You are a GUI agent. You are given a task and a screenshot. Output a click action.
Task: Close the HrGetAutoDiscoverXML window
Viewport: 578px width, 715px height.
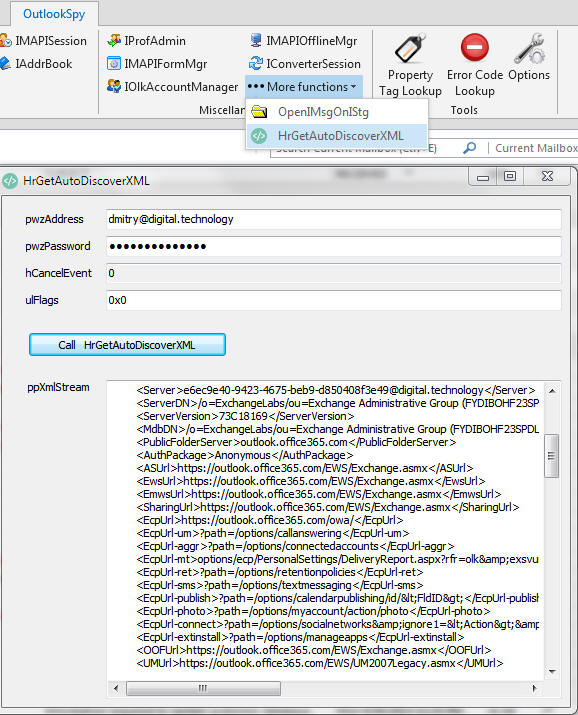tap(547, 176)
